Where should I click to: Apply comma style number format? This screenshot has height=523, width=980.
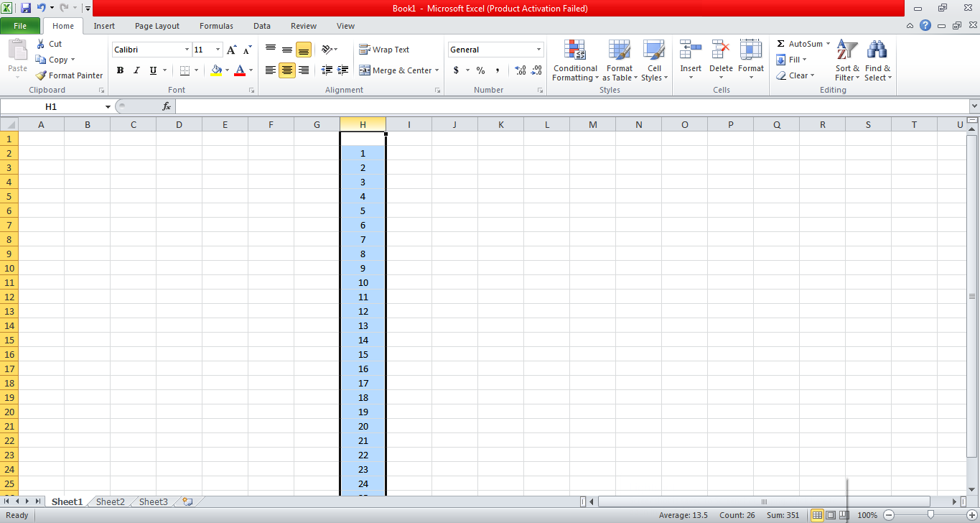coord(497,70)
